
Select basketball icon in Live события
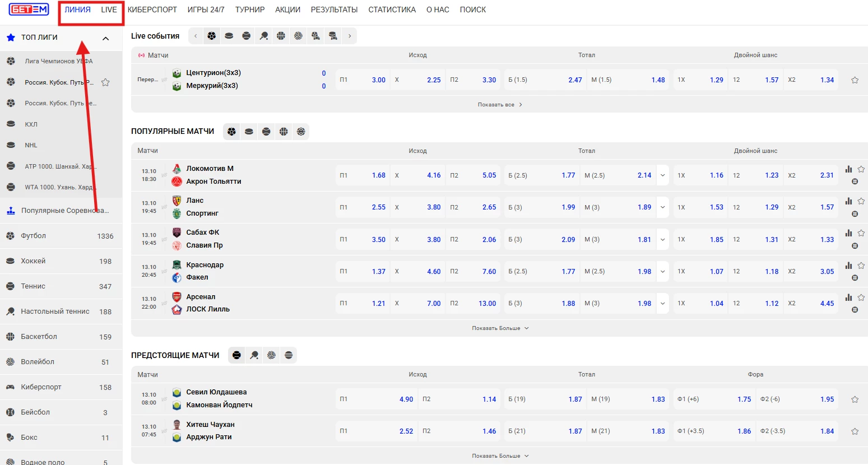(x=281, y=36)
